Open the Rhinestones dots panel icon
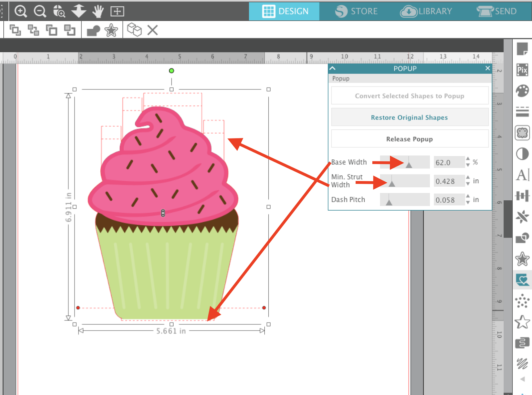Screen dimensions: 532x395 tap(522, 301)
